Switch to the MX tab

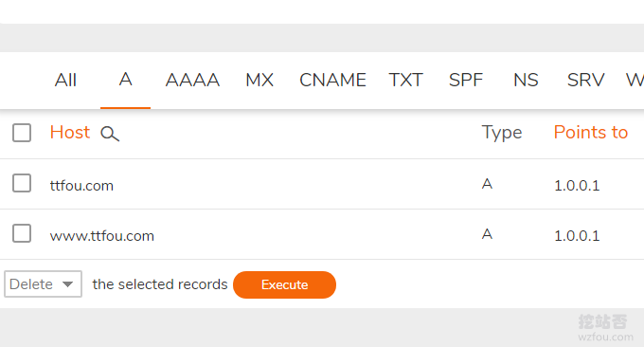[x=259, y=80]
